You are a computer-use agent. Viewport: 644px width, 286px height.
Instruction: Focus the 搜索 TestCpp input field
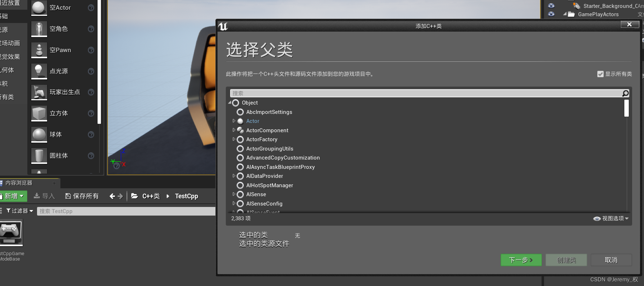126,211
